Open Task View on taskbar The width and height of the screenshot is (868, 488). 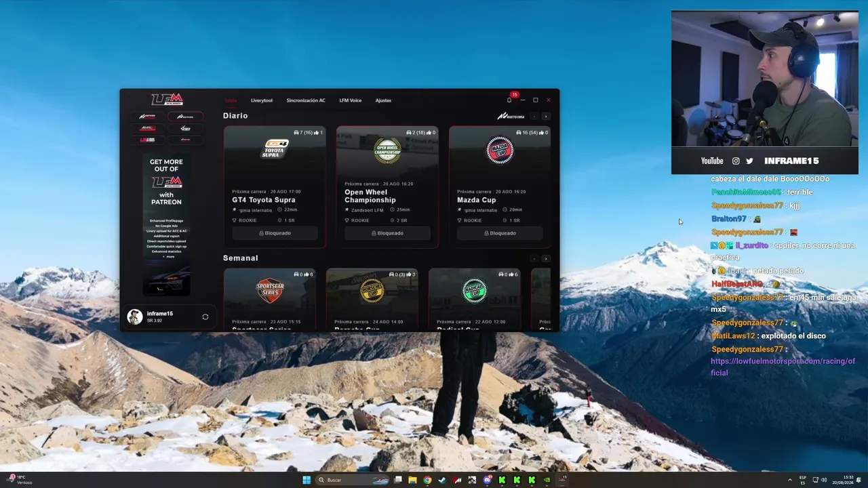tap(398, 480)
